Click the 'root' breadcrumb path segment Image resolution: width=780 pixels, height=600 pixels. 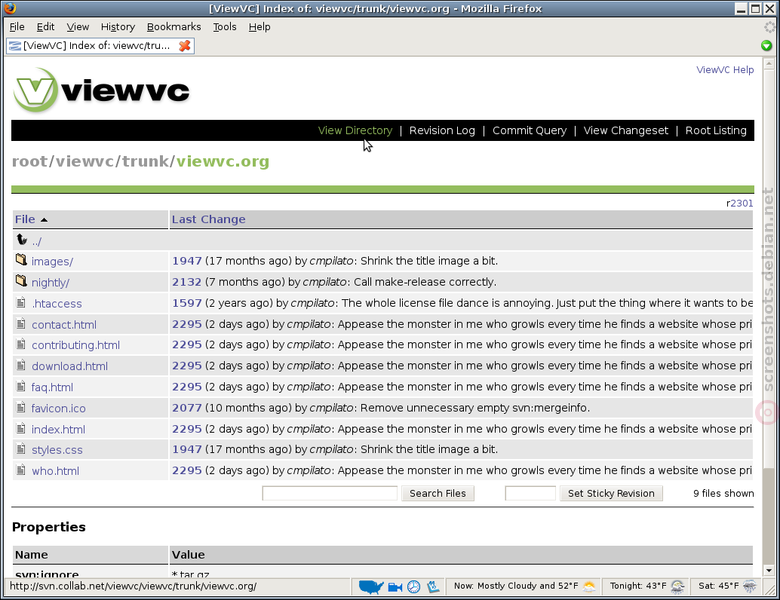tap(30, 161)
